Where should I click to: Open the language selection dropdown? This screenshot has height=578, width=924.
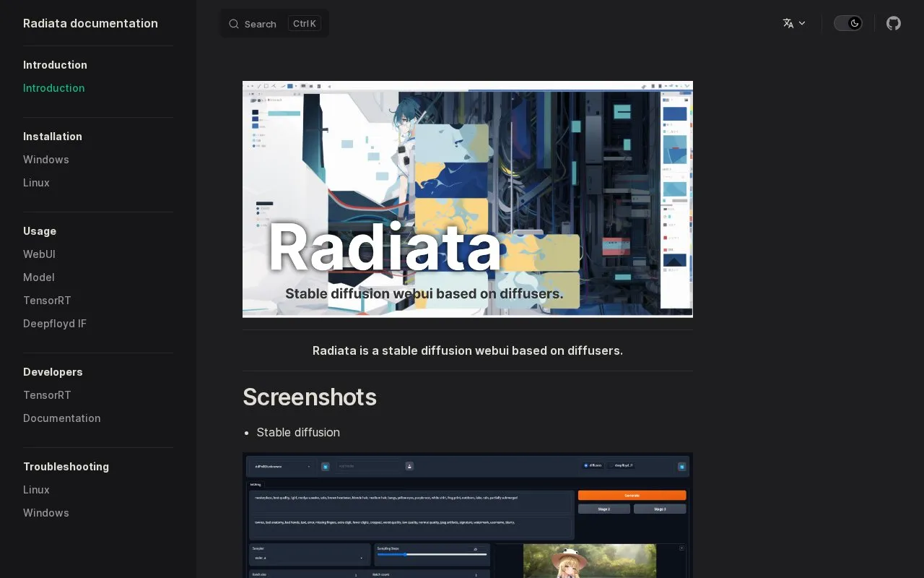[794, 23]
